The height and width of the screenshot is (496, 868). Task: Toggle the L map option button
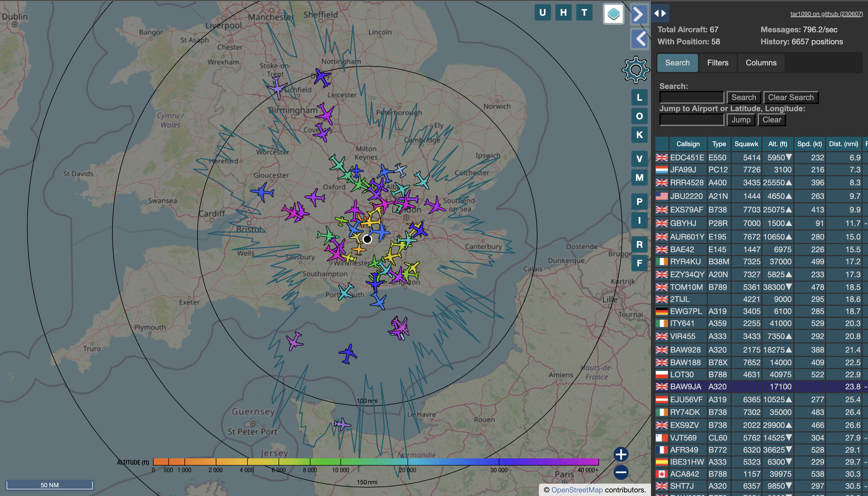point(639,97)
